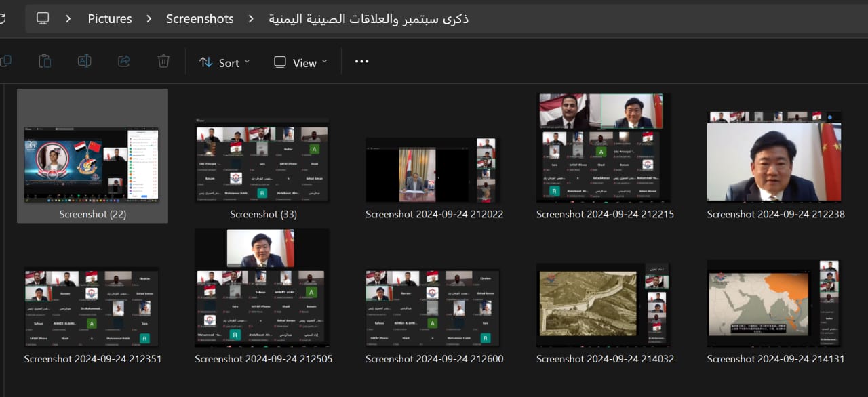
Task: Click the This PC monitor icon in address bar
Action: [43, 19]
